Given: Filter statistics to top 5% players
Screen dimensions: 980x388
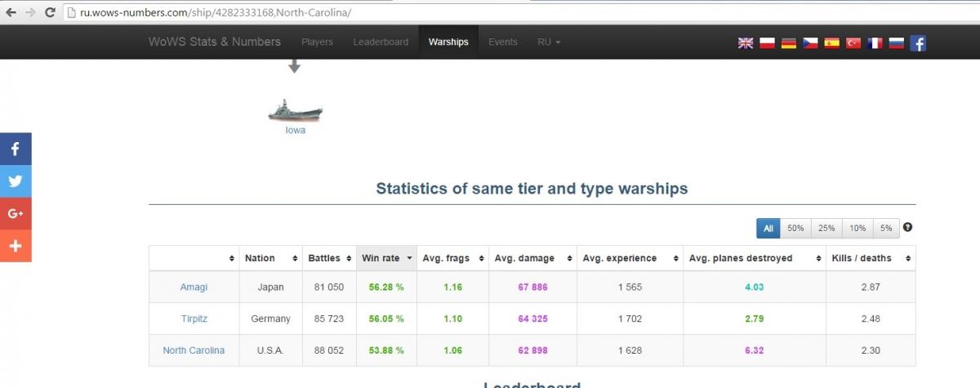Looking at the screenshot, I should [x=886, y=229].
